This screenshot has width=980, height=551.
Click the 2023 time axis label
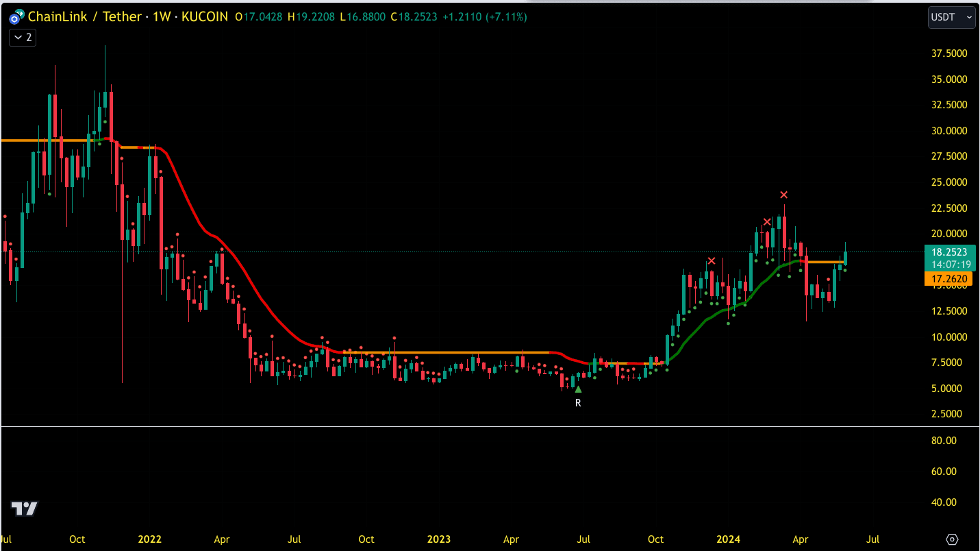pos(439,539)
